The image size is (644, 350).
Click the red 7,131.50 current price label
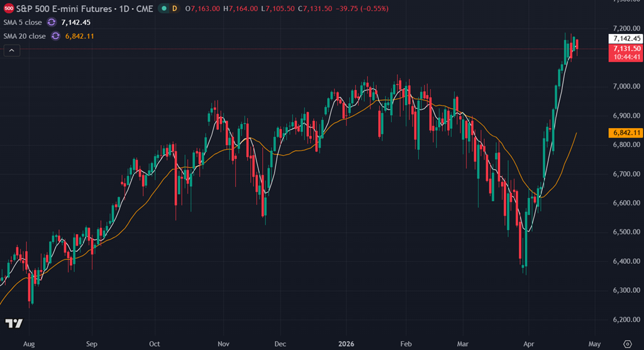[x=625, y=48]
